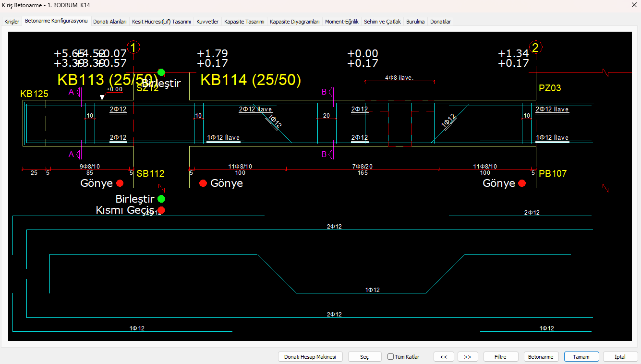Click the ±0.00 elevation marker
The height and width of the screenshot is (364, 641).
[x=114, y=89]
